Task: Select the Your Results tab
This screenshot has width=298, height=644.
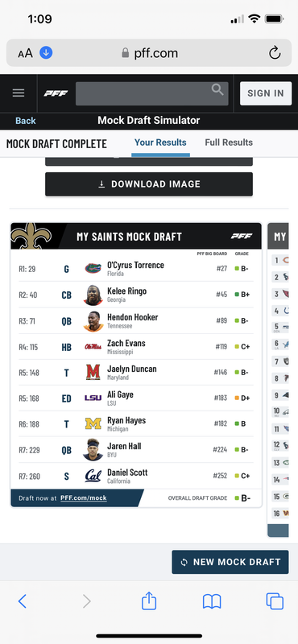Action: (x=160, y=142)
